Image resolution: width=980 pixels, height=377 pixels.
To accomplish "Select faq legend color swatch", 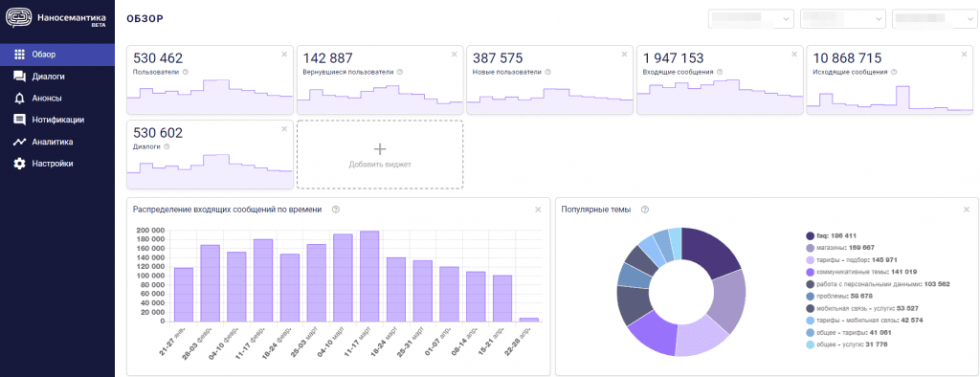I will click(x=810, y=235).
